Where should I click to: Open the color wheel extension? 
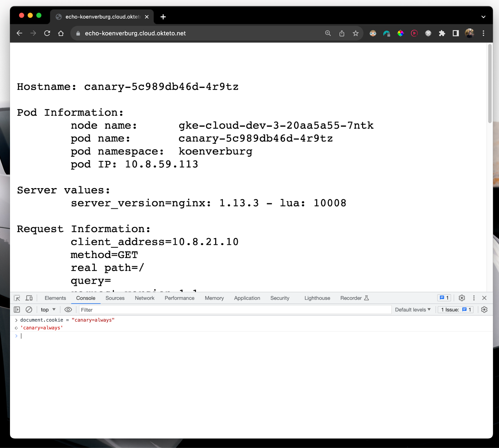[401, 33]
